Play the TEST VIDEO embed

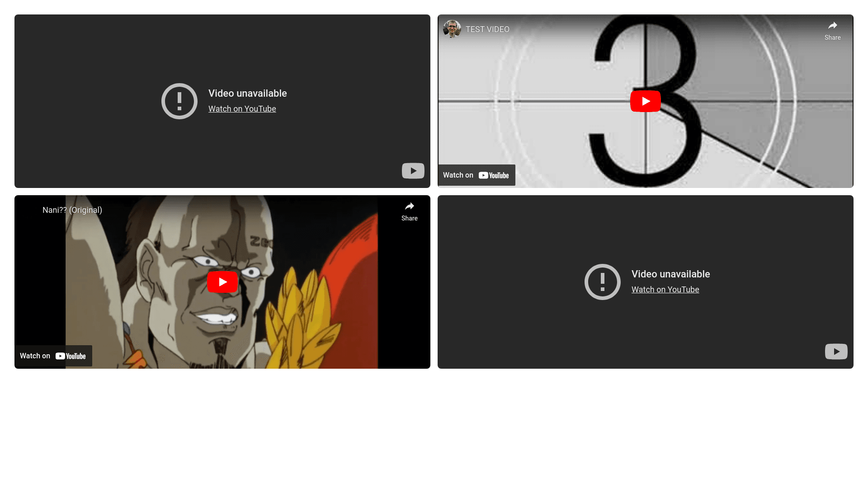[645, 101]
